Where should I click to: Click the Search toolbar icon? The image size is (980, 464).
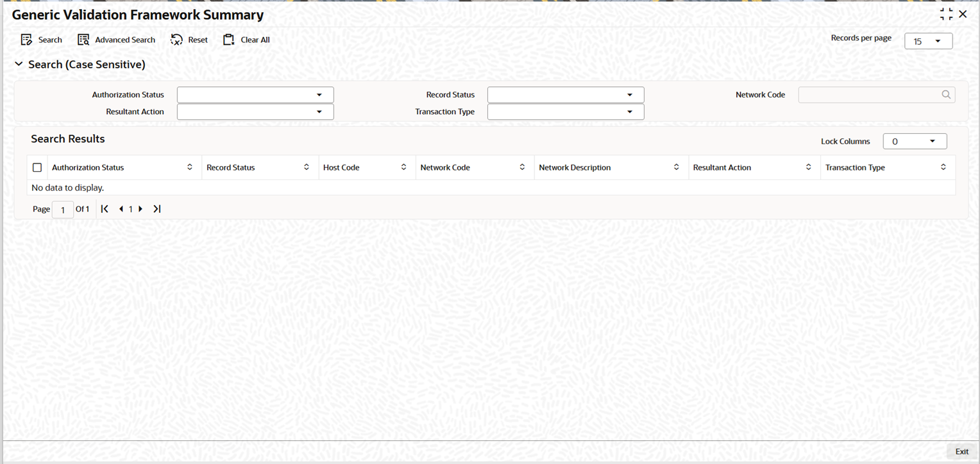tap(26, 40)
